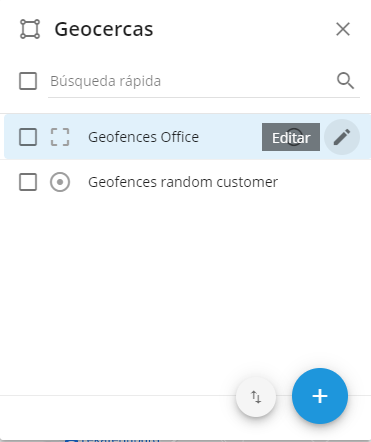Tick the select-all checkbox beside quick search

point(28,81)
